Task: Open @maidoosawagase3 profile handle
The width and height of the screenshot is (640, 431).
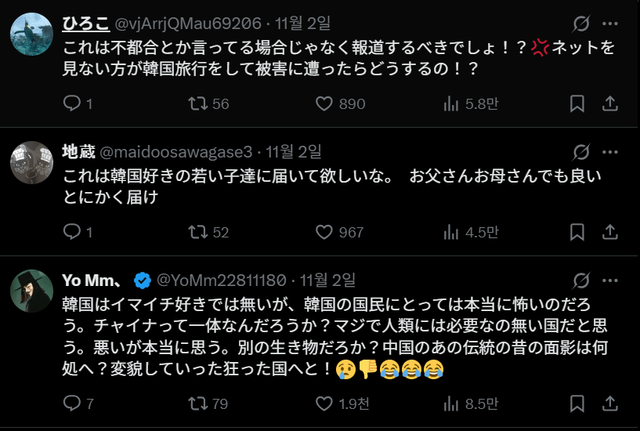Action: pyautogui.click(x=177, y=152)
